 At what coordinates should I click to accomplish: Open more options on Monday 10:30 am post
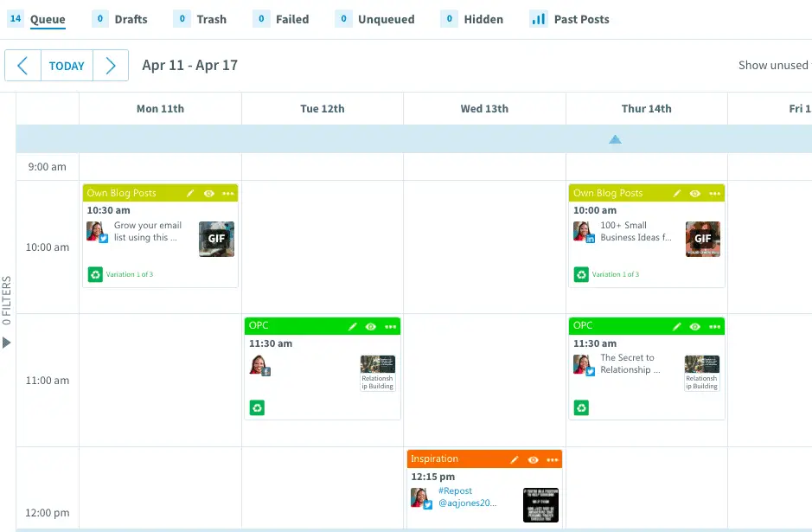point(227,193)
